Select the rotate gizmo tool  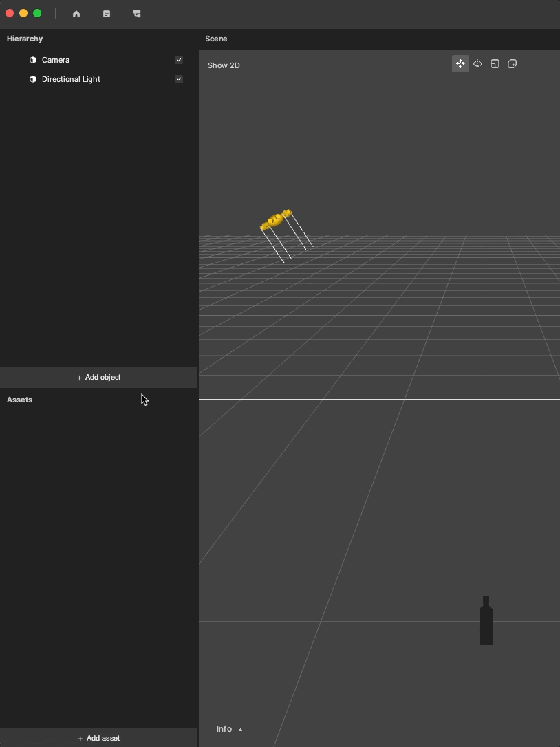(477, 64)
